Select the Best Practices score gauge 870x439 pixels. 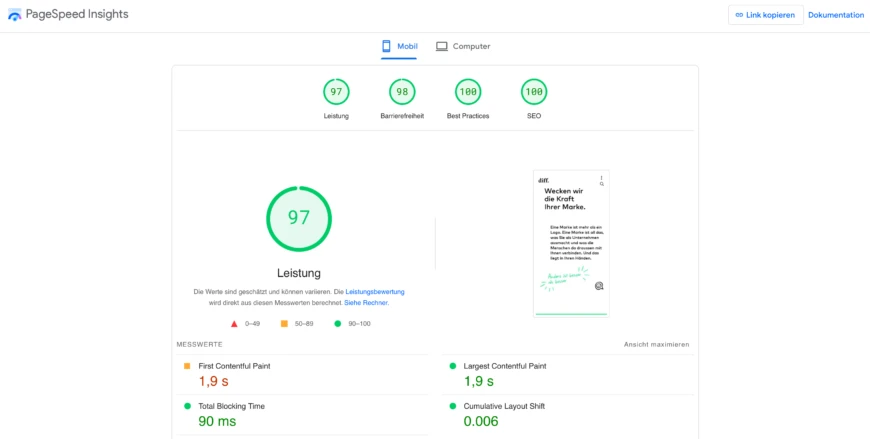click(468, 92)
